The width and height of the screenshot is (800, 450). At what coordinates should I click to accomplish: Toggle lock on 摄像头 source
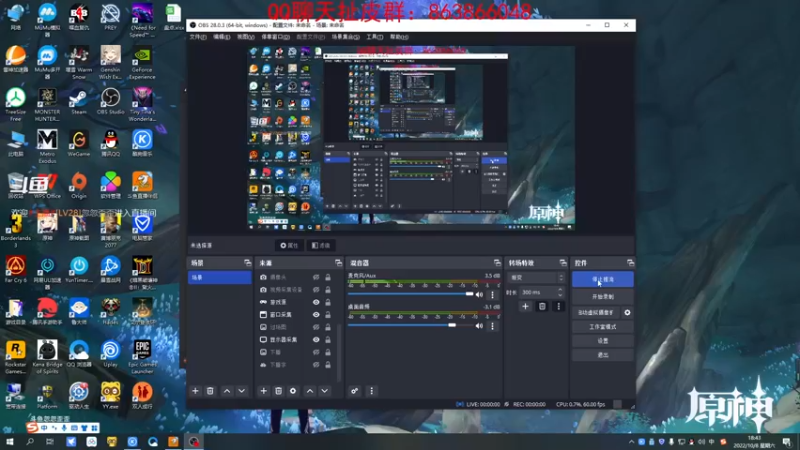coord(328,277)
